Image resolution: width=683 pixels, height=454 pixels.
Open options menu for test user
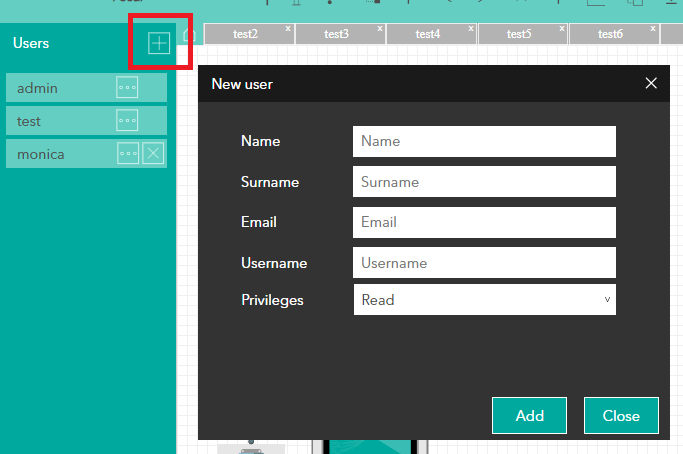127,121
